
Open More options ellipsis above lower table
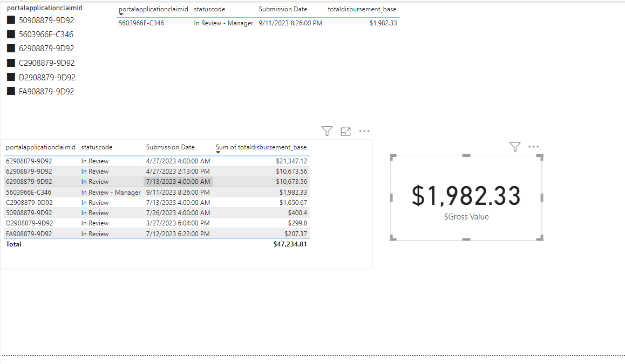(364, 131)
